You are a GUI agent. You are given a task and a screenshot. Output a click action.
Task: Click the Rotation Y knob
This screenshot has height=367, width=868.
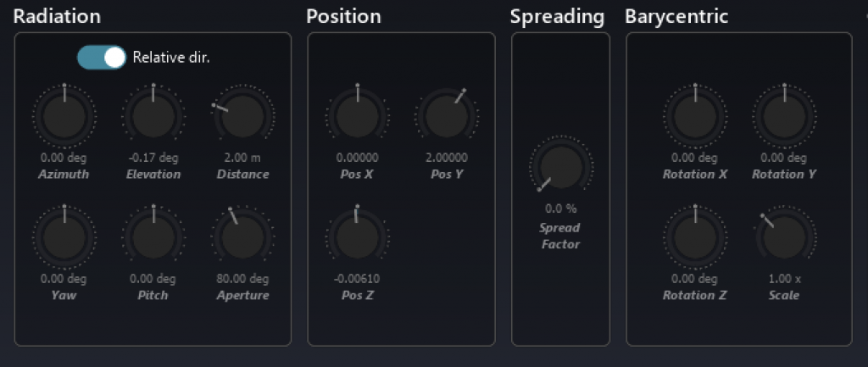click(x=784, y=116)
